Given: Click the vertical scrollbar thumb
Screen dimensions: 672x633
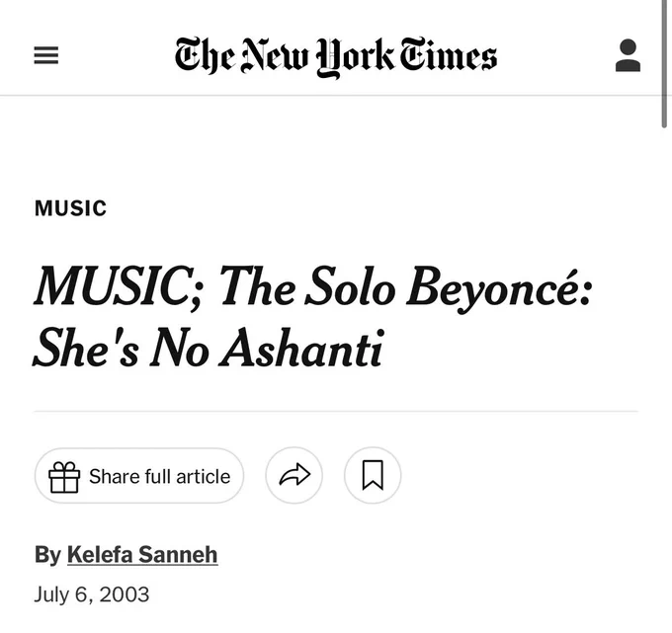Looking at the screenshot, I should pyautogui.click(x=664, y=64).
